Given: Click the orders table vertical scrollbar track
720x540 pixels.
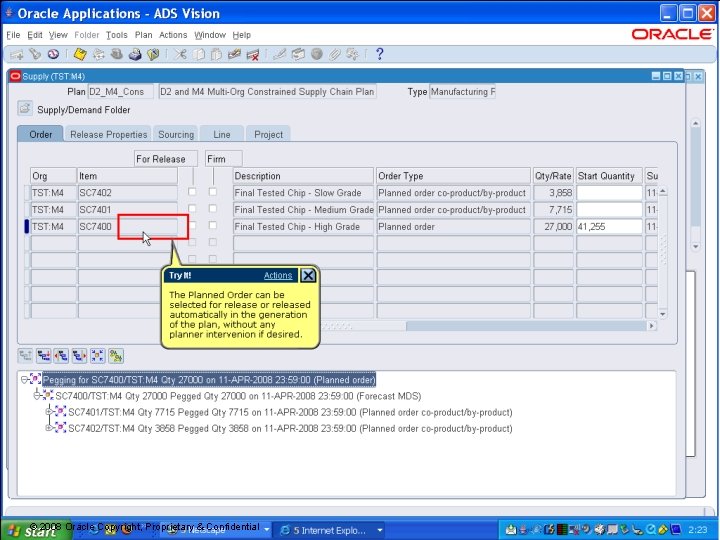Looking at the screenshot, I should (663, 253).
